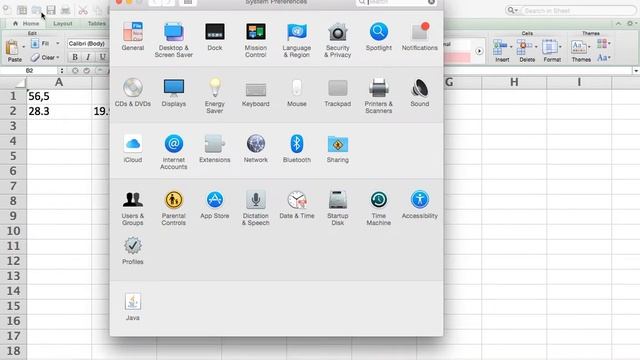This screenshot has width=640, height=360.
Task: Select cell A2 containing 28.3
Action: click(59, 111)
